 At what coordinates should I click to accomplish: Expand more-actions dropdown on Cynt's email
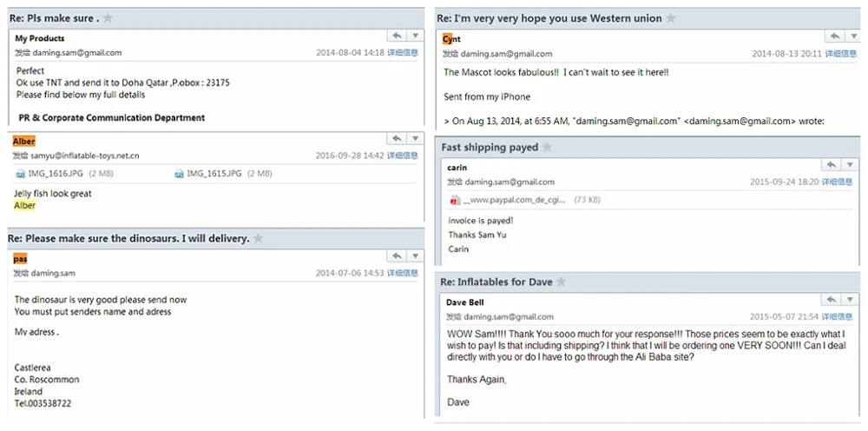click(853, 37)
